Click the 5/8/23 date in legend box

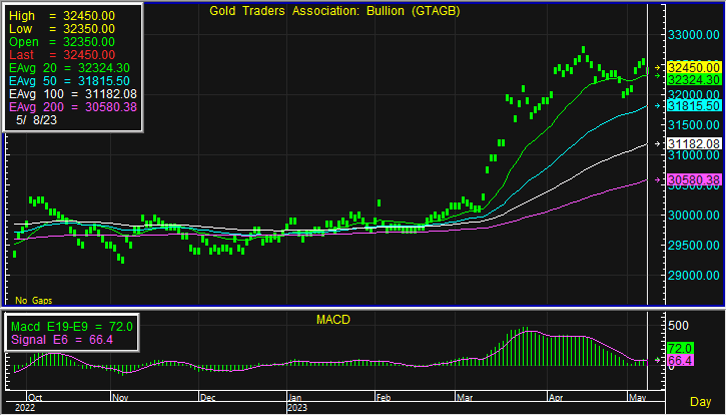(37, 119)
